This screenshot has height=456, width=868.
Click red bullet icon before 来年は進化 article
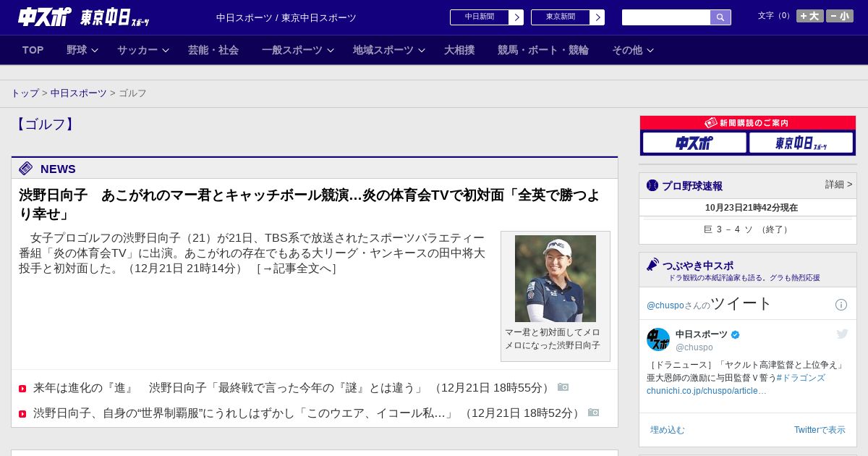coord(22,389)
